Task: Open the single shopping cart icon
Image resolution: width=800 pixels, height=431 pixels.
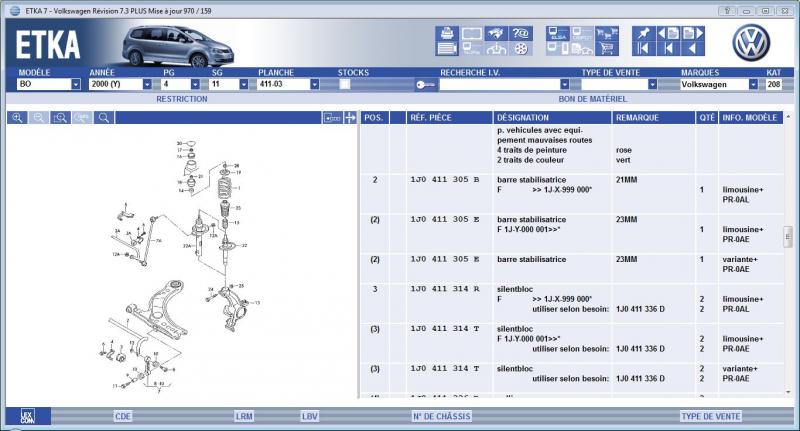Action: coord(607,48)
